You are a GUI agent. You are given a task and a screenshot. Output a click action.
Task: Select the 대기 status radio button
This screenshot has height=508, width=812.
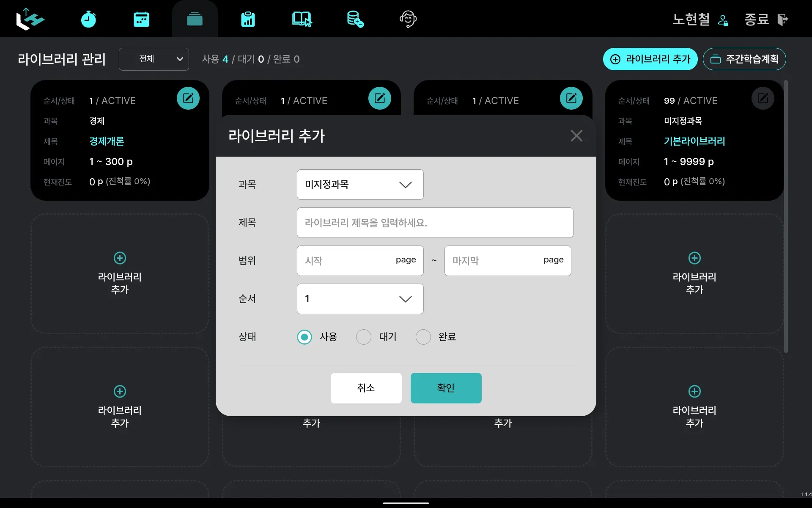pyautogui.click(x=364, y=337)
